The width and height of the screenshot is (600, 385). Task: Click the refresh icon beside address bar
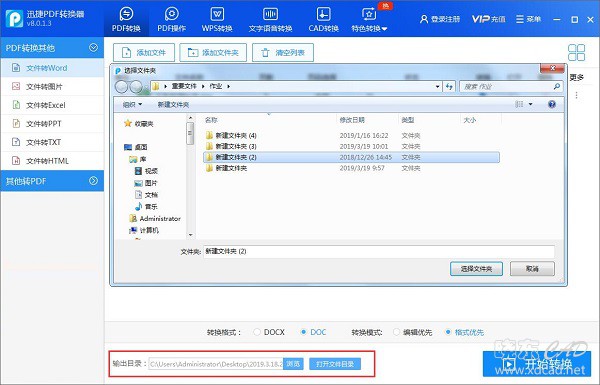449,86
